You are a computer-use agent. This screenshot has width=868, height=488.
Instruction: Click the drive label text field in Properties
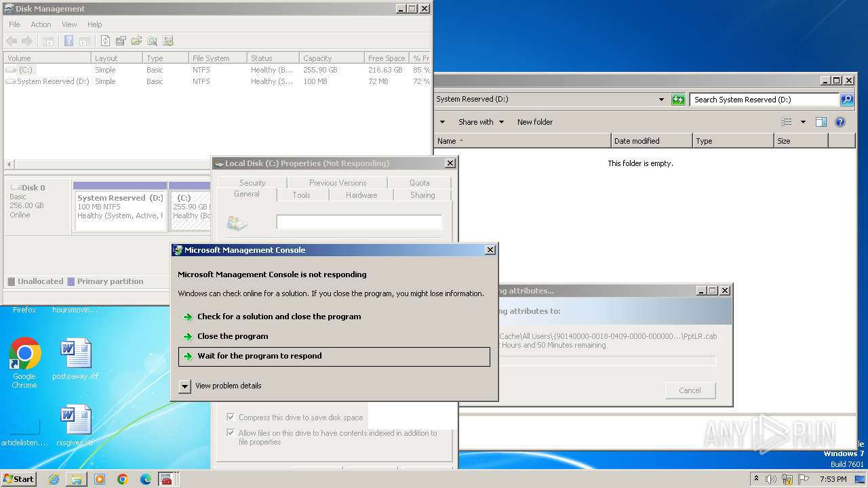[359, 222]
